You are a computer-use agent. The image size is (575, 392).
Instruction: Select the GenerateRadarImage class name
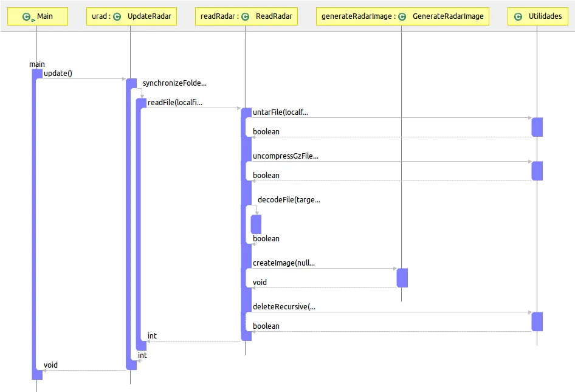click(x=448, y=16)
